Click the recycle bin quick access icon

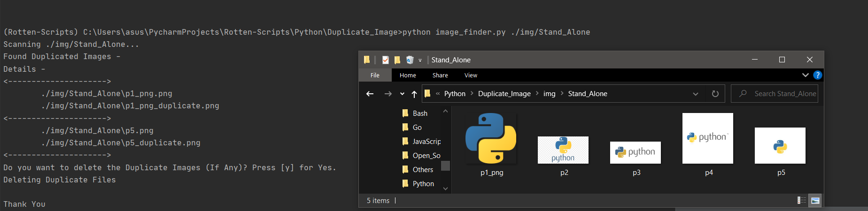[410, 60]
